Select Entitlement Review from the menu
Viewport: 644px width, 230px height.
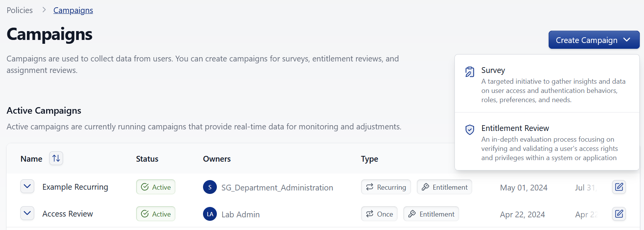tap(516, 128)
